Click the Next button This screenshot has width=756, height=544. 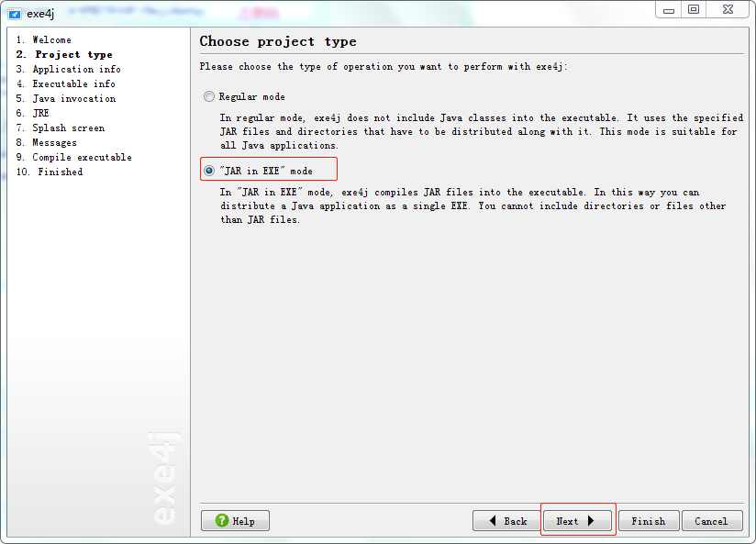[x=577, y=521]
